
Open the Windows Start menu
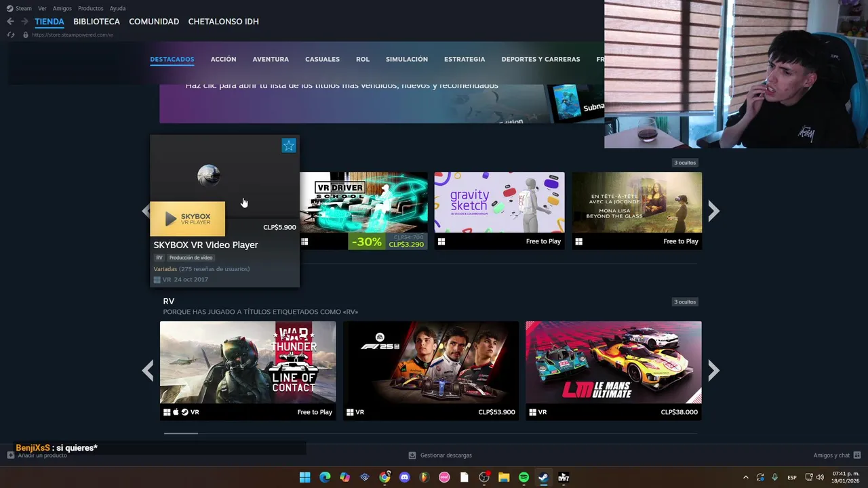coord(305,477)
